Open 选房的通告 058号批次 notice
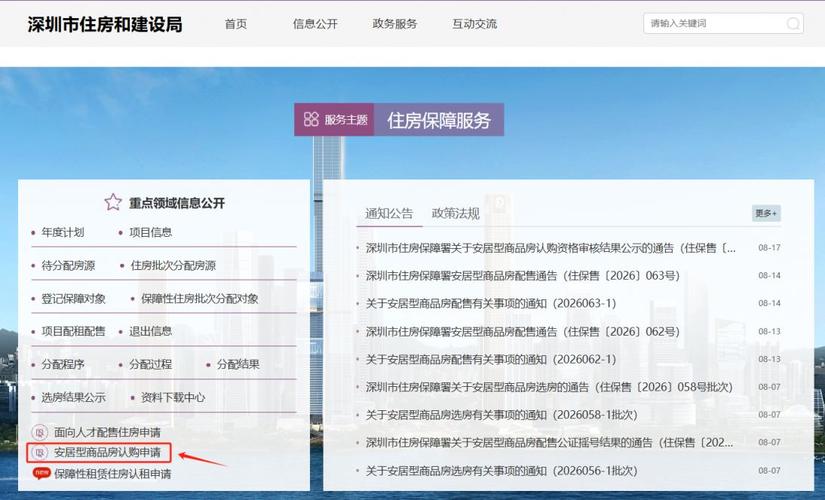The image size is (825, 500). click(x=549, y=387)
